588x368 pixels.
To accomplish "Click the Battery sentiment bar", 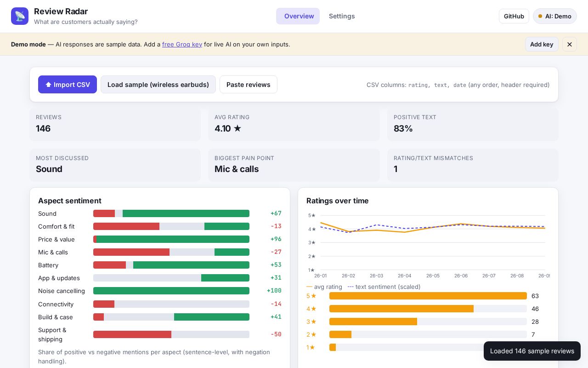I will tap(171, 265).
